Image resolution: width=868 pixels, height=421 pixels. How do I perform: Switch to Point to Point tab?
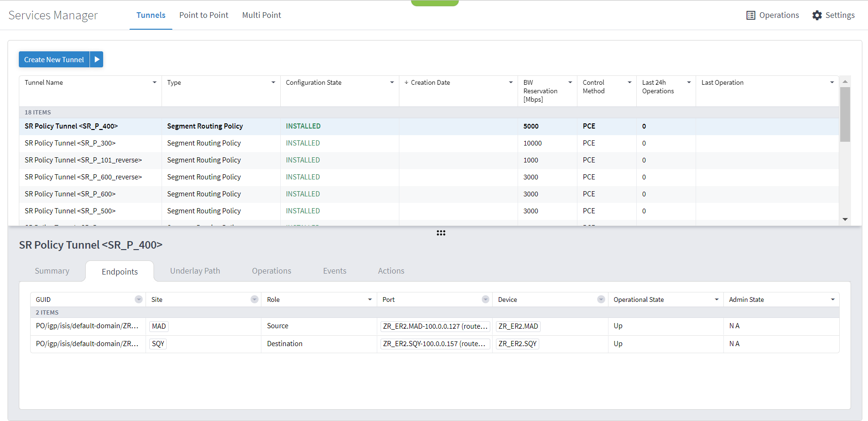click(203, 15)
